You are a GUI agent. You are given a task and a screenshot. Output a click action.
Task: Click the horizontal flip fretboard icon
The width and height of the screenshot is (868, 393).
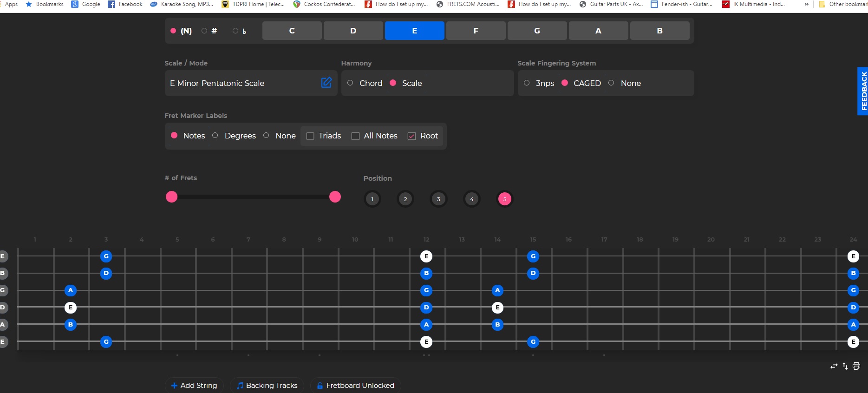pos(834,366)
